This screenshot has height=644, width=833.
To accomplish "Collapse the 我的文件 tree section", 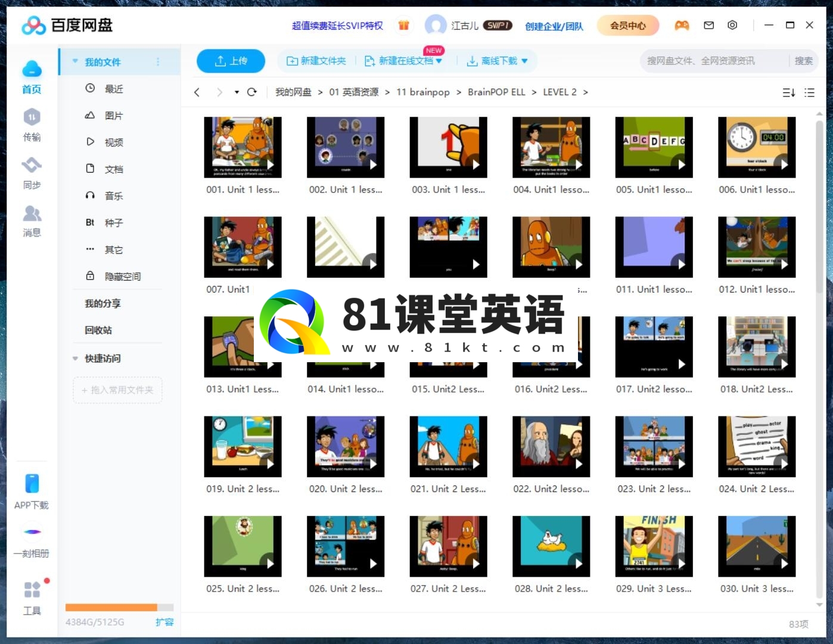I will [75, 61].
